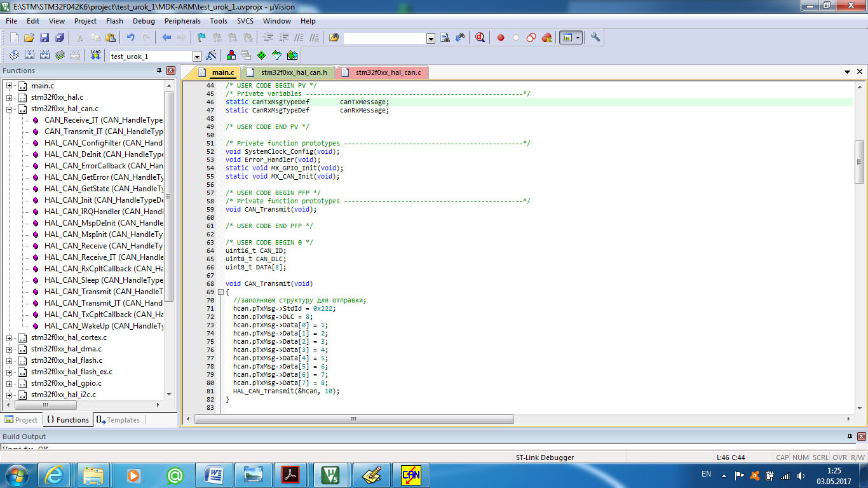Expand the stm32f0xx_hal_cortex.c tree node

10,337
